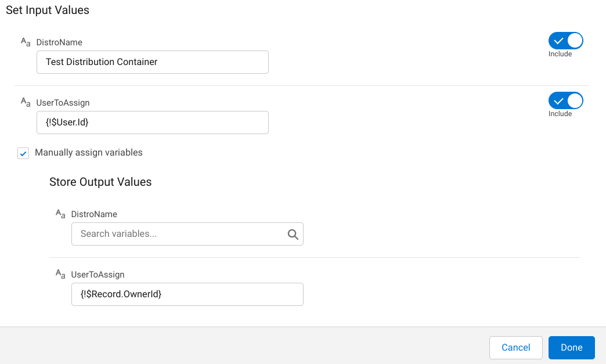Viewport: 606px width, 364px height.
Task: Open the Search variables picker for DistroName output
Action: tap(187, 233)
